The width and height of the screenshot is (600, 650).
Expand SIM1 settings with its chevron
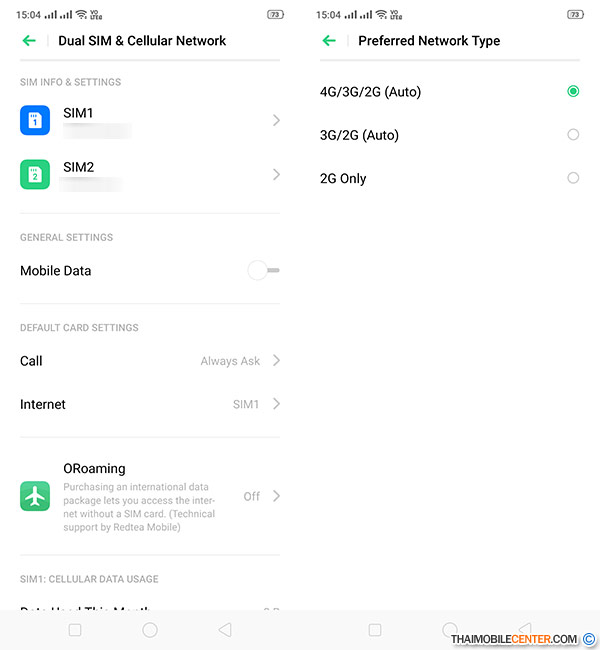276,120
